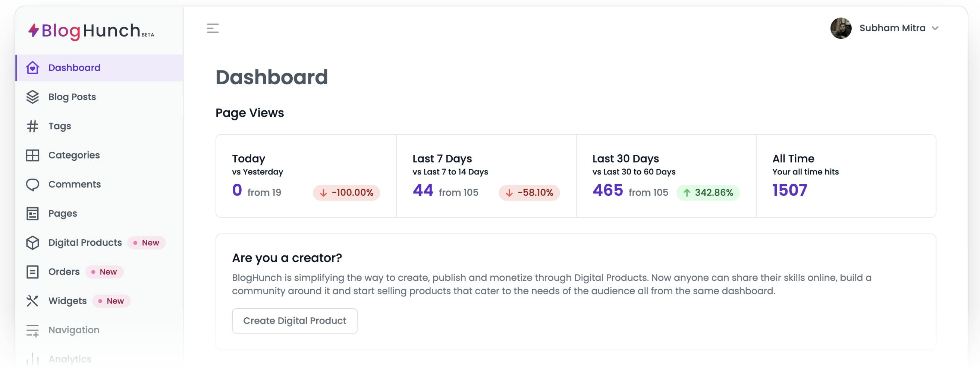Viewport: 980px width, 390px height.
Task: Click the Digital Products box icon
Action: 33,243
